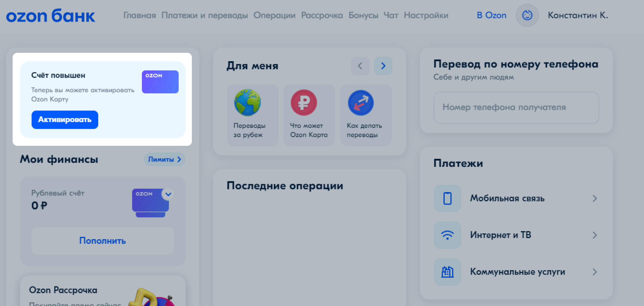This screenshot has height=306, width=644.
Task: Click the Коммунальные услуги label
Action: [518, 272]
